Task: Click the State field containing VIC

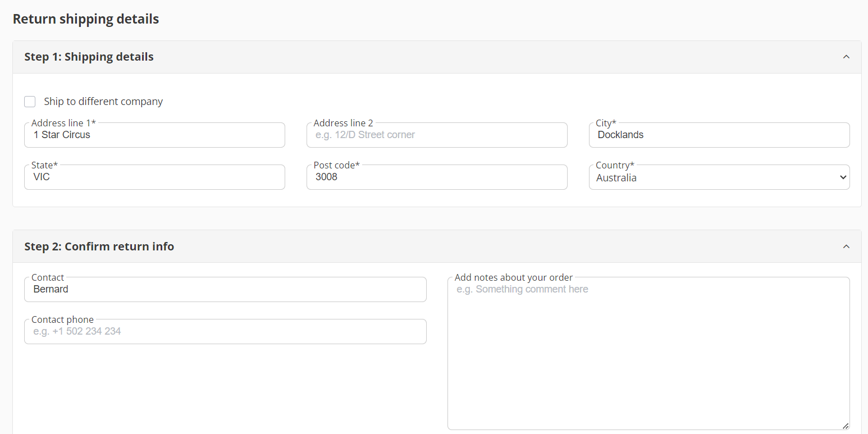Action: tap(154, 177)
